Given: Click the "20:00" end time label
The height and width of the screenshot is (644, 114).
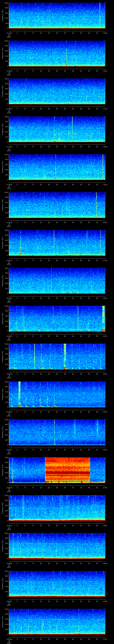Looking at the screenshot, I should (x=105, y=223).
